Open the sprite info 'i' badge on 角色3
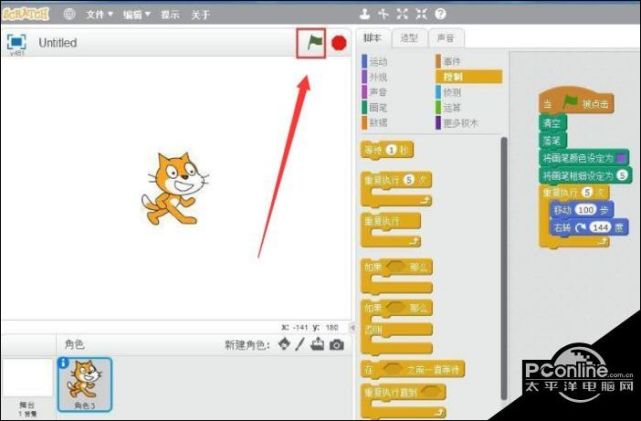 click(63, 363)
